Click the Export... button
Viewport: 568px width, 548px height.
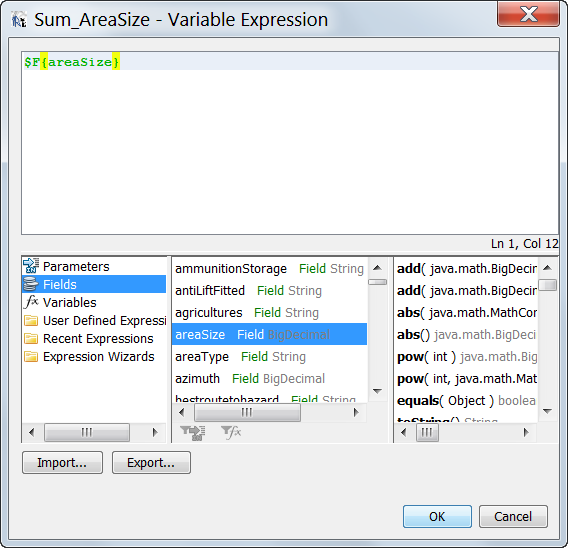(x=151, y=463)
